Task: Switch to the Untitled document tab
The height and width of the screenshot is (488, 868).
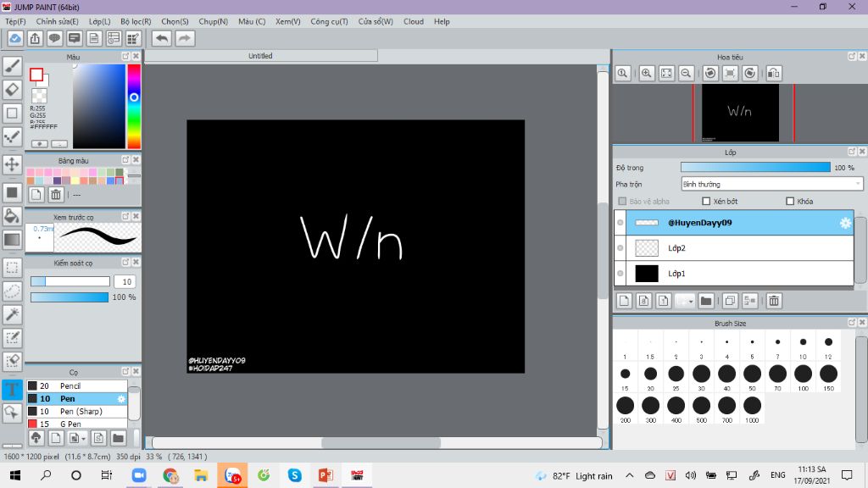Action: coord(260,56)
